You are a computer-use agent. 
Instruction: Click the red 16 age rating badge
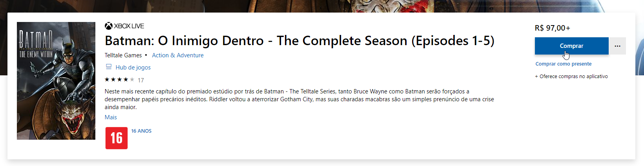click(117, 138)
